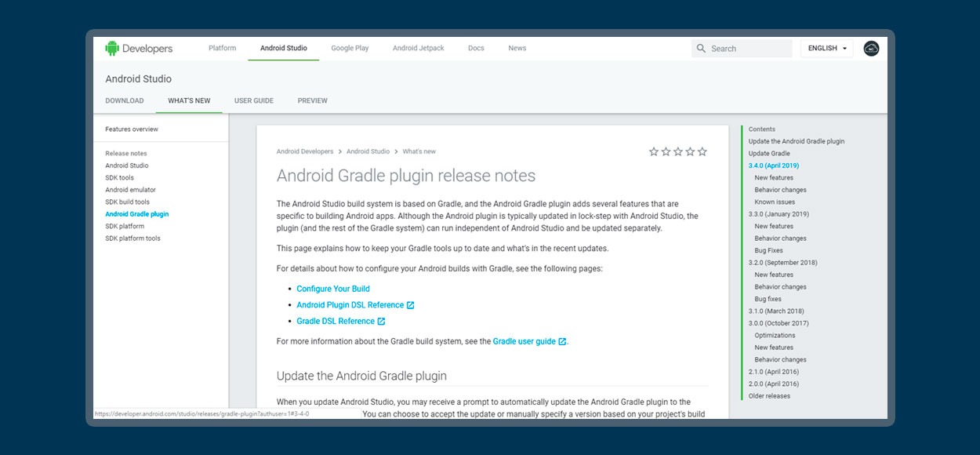Open Android Studio release notes in sidebar
Screen dimensions: 980x455
click(127, 166)
